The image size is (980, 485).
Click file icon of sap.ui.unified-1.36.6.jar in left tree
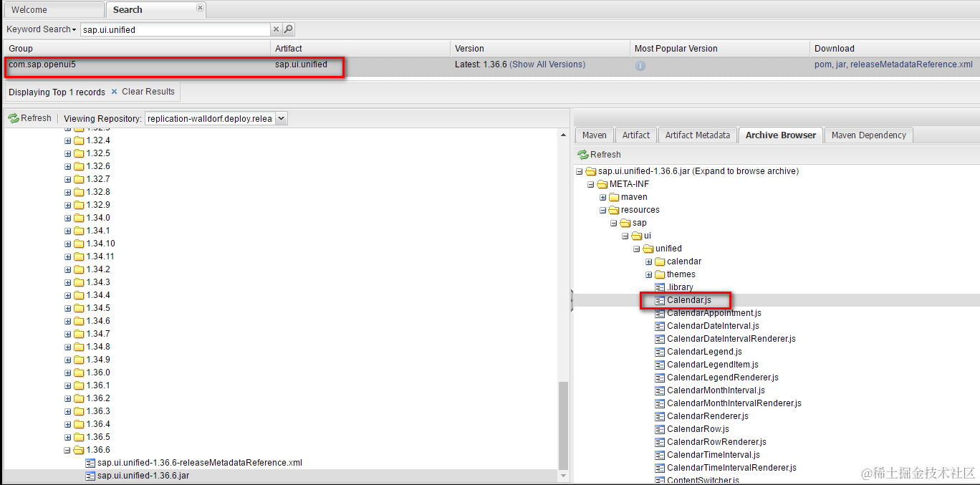click(90, 476)
